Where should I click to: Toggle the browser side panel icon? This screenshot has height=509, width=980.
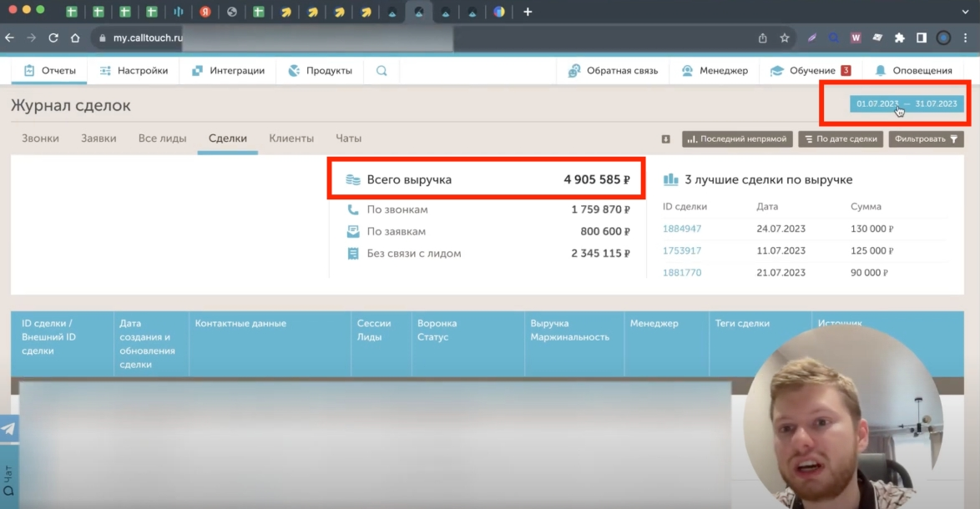click(922, 38)
